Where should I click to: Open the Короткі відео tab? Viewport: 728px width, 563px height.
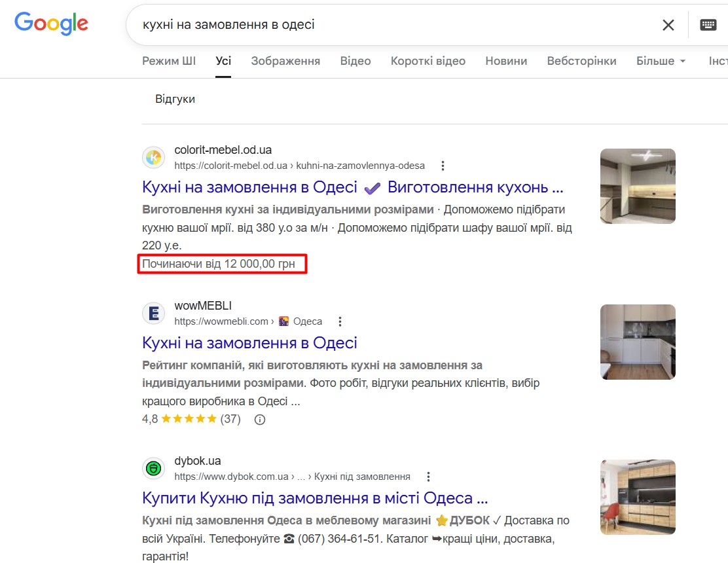click(x=428, y=61)
